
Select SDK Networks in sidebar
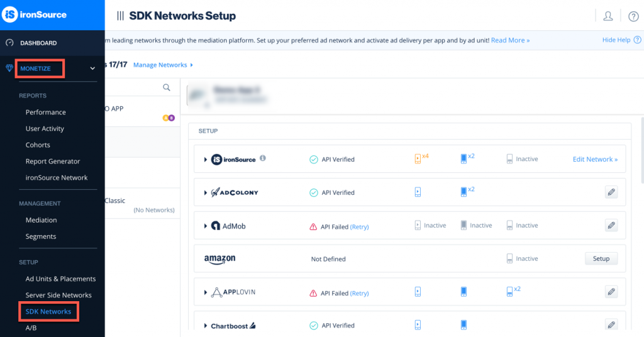48,312
